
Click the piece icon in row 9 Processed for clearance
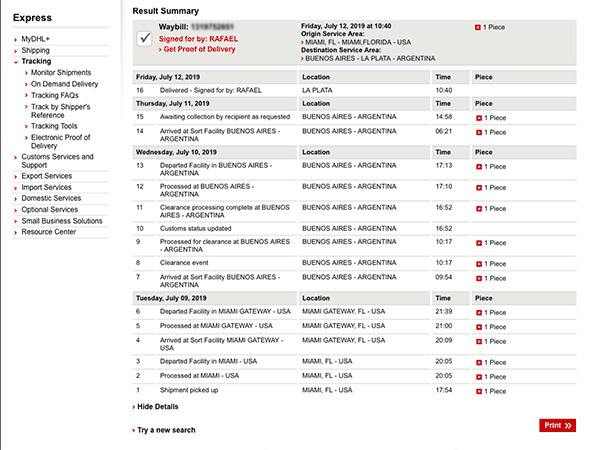coord(479,243)
